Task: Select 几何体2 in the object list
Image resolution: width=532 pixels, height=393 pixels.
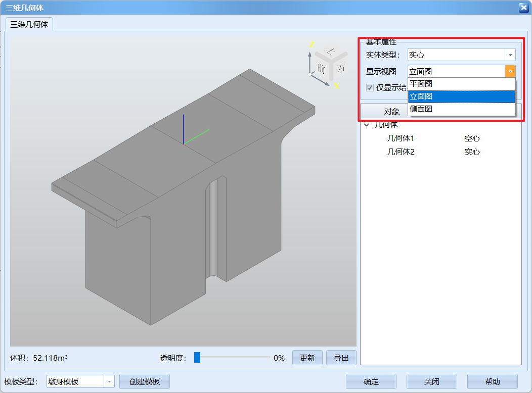Action: (x=401, y=152)
